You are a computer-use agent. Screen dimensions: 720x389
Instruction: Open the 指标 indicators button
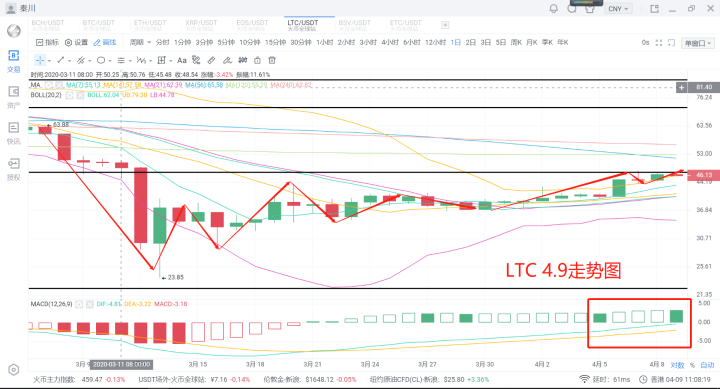pyautogui.click(x=47, y=42)
